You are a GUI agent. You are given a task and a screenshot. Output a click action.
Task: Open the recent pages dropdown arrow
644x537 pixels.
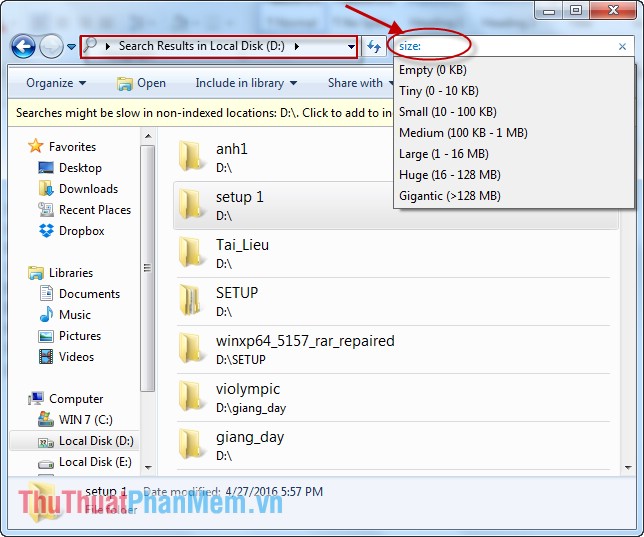point(71,47)
